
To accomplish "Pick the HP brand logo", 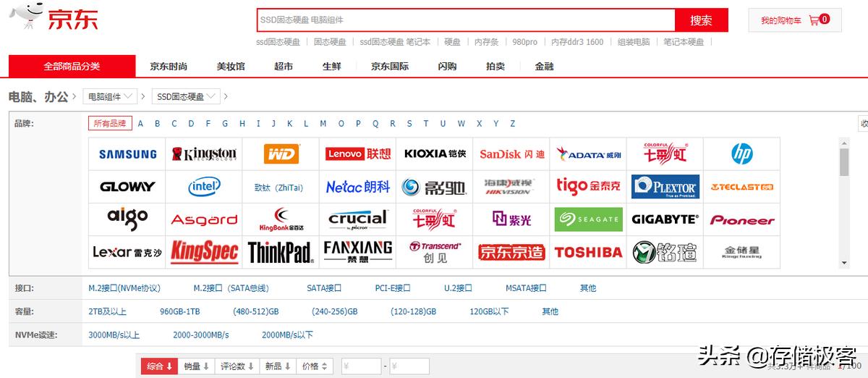I will (x=742, y=154).
